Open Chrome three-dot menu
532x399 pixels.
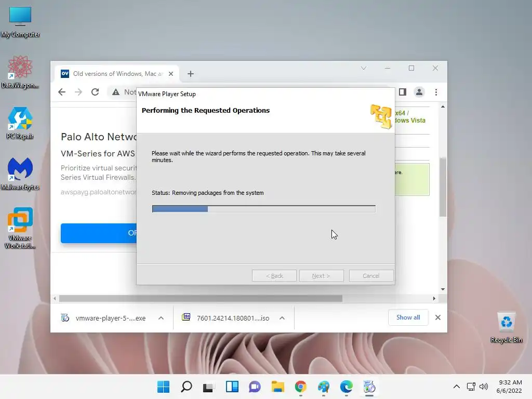click(436, 92)
